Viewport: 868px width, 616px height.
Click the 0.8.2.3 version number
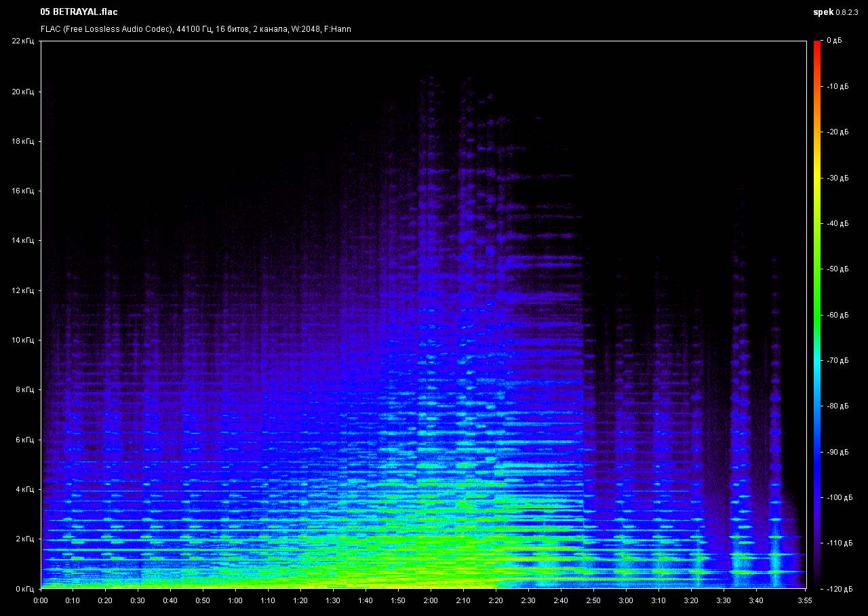pyautogui.click(x=846, y=12)
